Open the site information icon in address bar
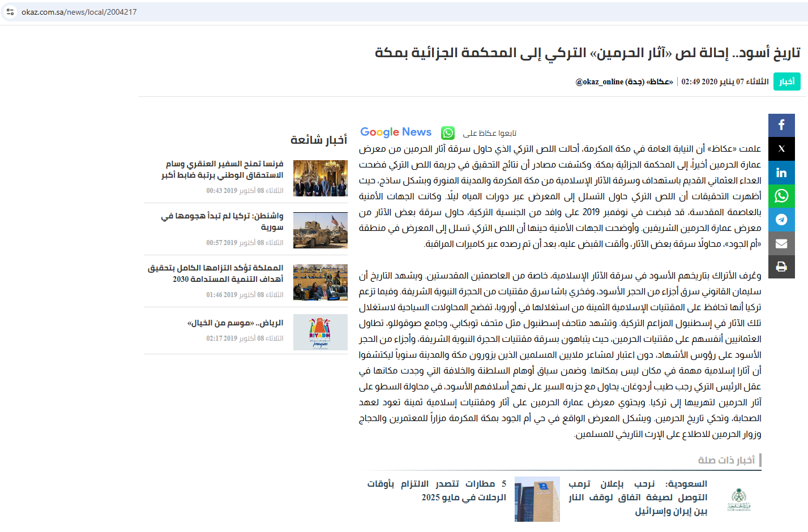 tap(10, 12)
